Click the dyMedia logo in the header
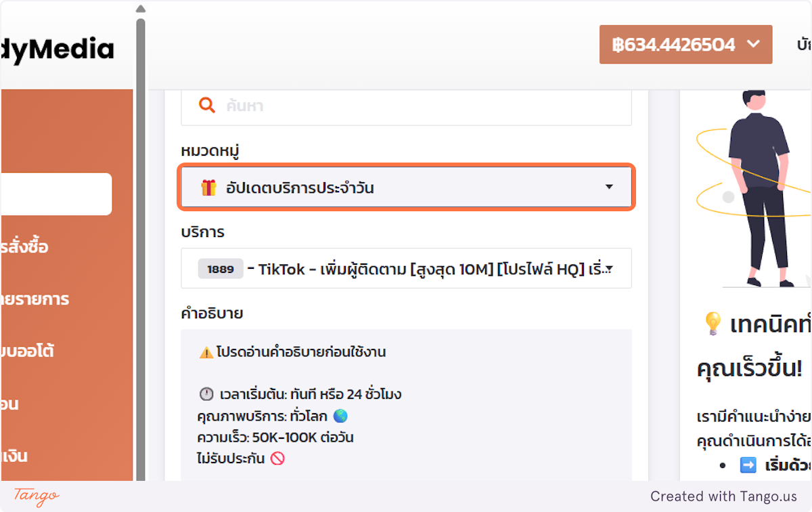812x512 pixels. click(58, 49)
